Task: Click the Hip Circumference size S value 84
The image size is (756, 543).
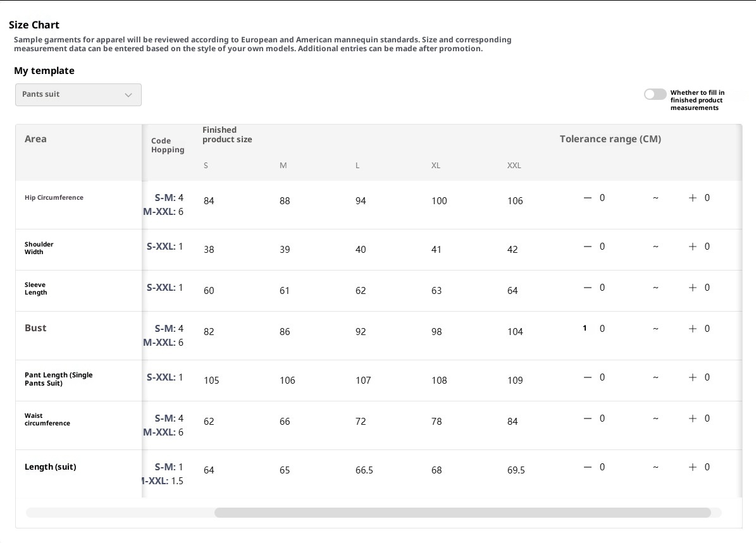Action: tap(209, 201)
